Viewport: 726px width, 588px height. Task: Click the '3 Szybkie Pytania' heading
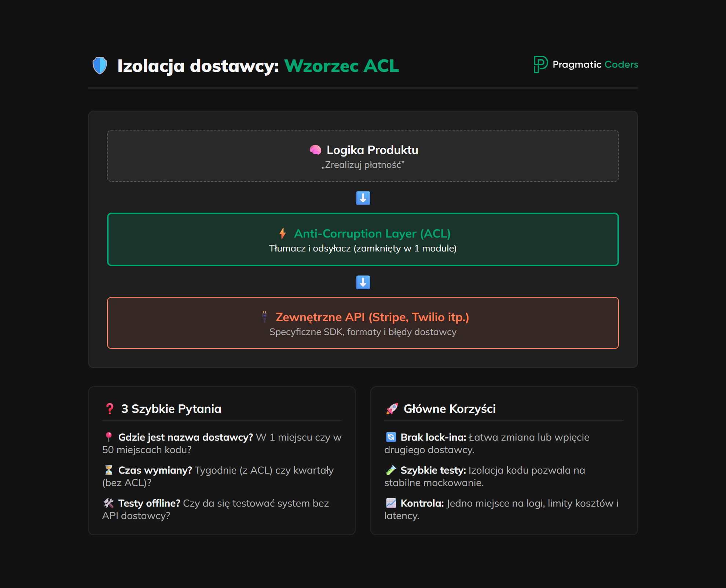[x=171, y=409]
